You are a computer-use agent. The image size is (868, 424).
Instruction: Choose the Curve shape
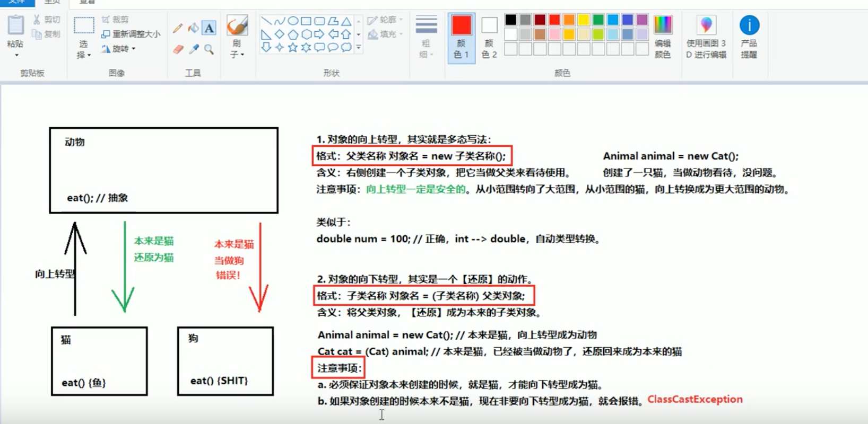tap(280, 21)
